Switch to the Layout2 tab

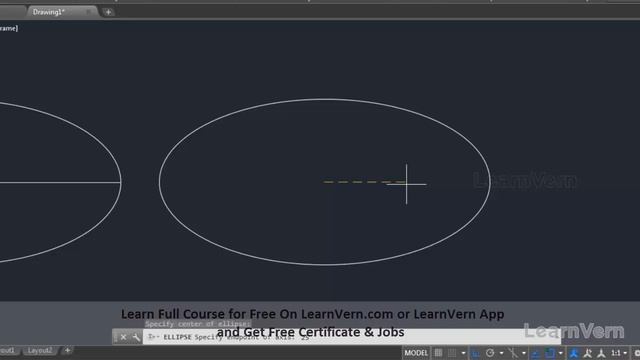point(40,351)
